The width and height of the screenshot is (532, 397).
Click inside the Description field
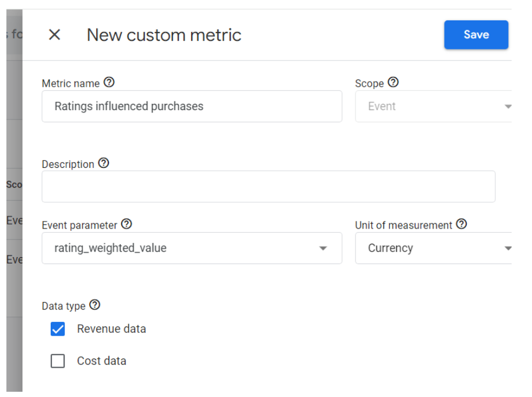coord(268,186)
